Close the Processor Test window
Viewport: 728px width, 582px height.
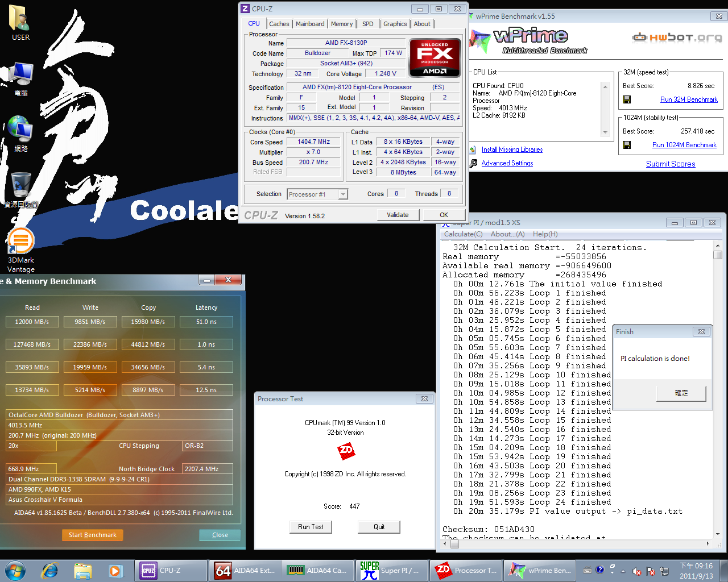[424, 398]
